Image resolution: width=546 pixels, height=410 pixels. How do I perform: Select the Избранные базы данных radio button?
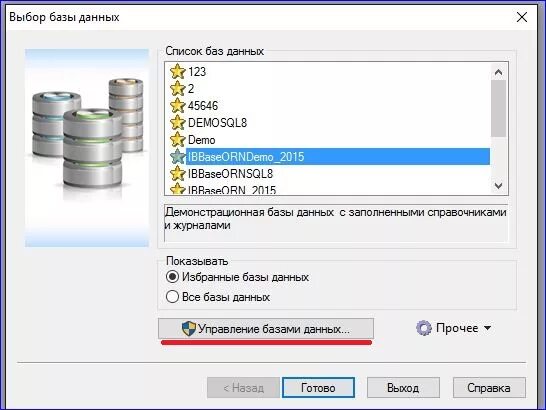(172, 277)
